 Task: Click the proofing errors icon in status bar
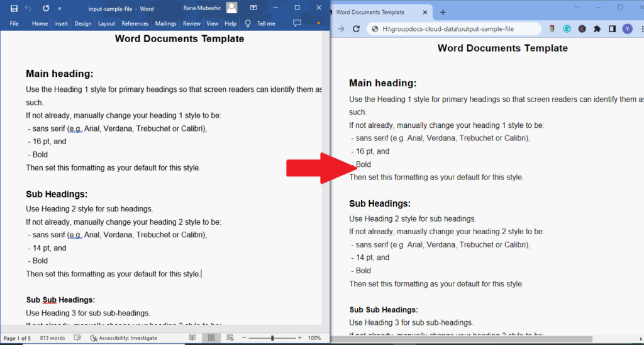[77, 338]
